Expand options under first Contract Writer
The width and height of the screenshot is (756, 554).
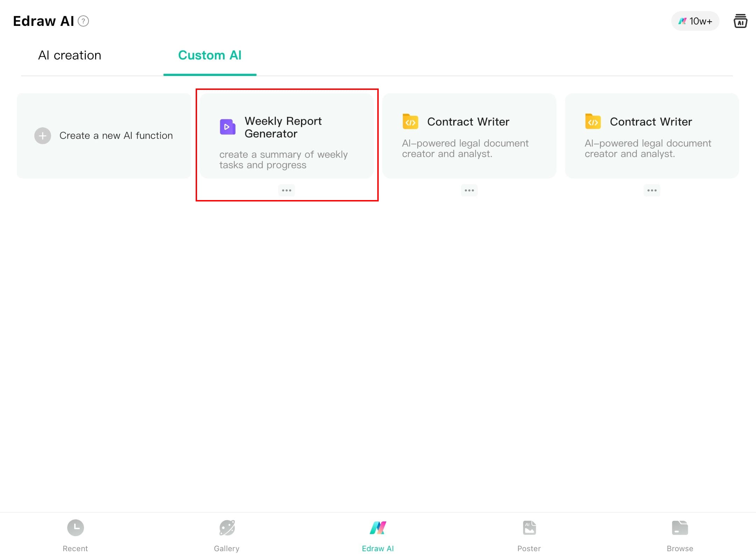pos(469,190)
